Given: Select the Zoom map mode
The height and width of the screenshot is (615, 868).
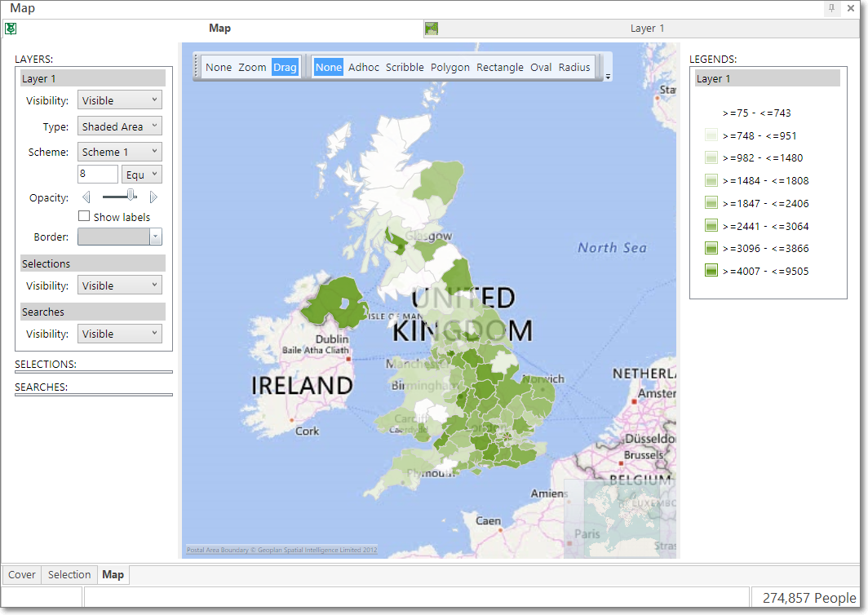Looking at the screenshot, I should [252, 67].
